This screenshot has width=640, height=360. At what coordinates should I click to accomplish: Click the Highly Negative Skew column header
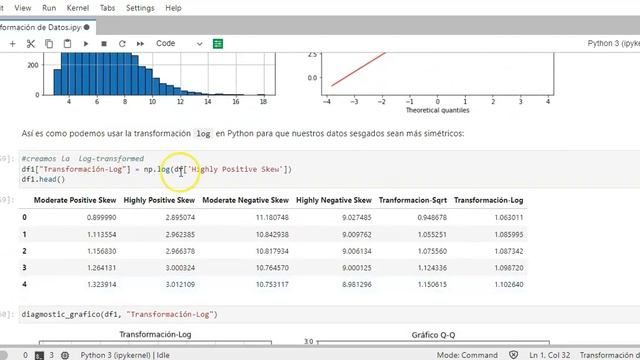(334, 200)
